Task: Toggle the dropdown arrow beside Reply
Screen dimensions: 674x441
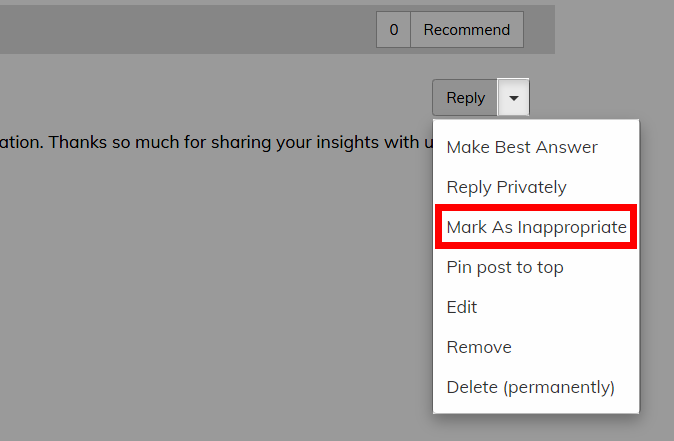Action: point(513,98)
